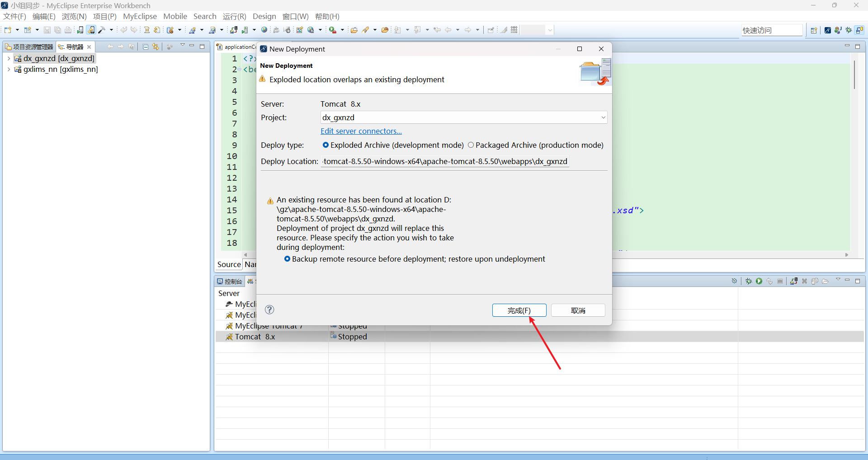Click the Undo arrow toolbar icon
The image size is (868, 460).
coord(123,30)
